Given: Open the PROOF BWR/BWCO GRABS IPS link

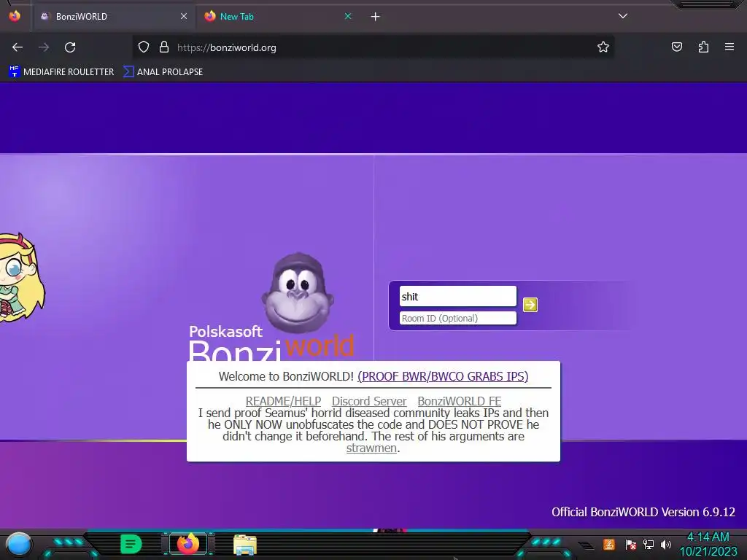Looking at the screenshot, I should click(x=443, y=376).
